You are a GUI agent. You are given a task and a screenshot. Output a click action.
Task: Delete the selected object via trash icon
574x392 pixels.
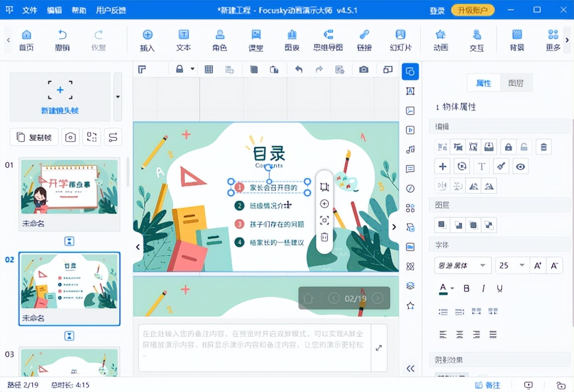(x=543, y=147)
